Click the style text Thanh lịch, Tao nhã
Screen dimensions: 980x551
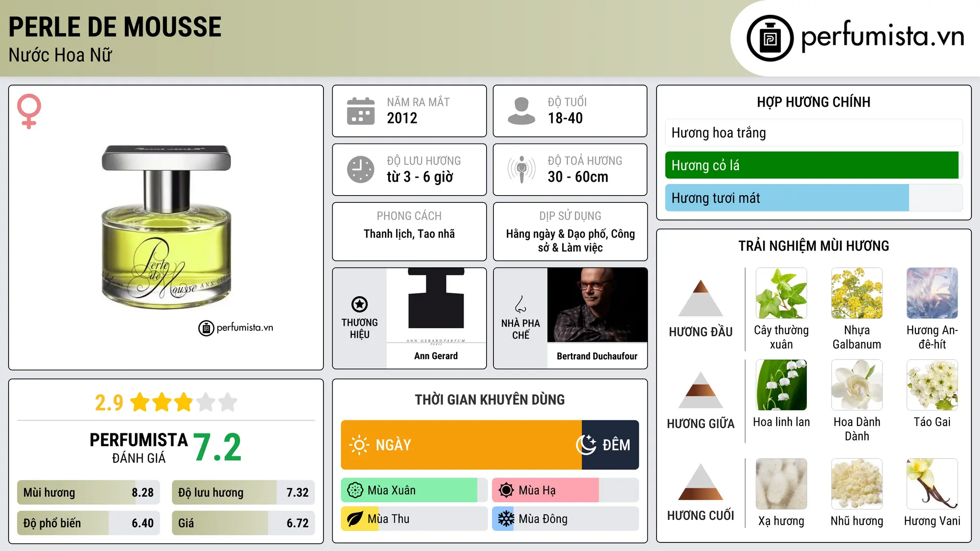coord(409,234)
